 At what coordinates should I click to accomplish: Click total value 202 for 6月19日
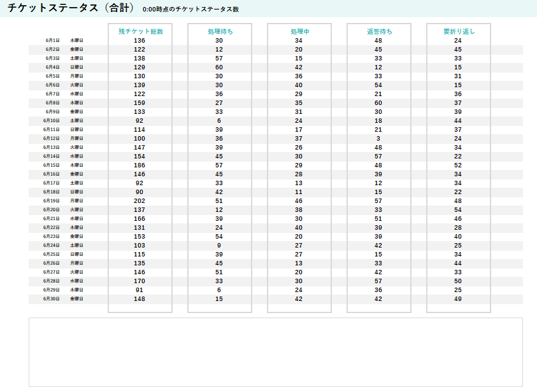coord(140,201)
